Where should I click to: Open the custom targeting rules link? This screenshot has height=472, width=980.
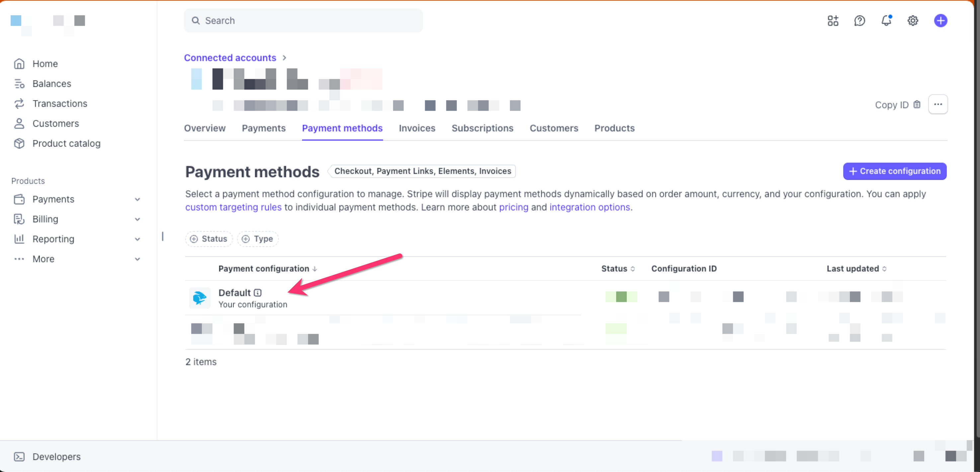pos(233,207)
